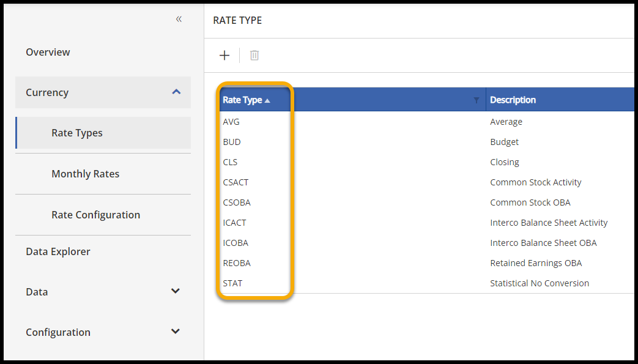Select the CLS Closing row
The width and height of the screenshot is (638, 364).
(x=230, y=162)
